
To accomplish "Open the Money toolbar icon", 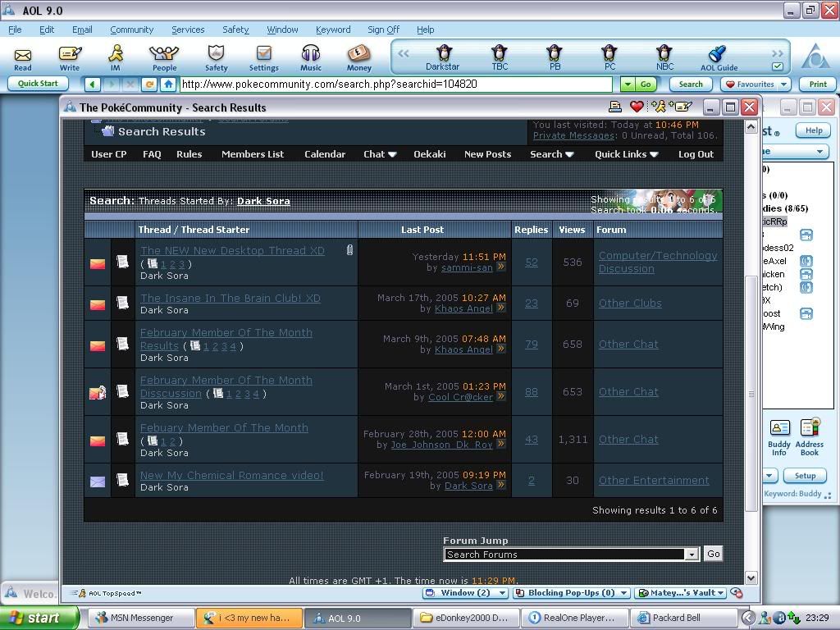I will [359, 58].
